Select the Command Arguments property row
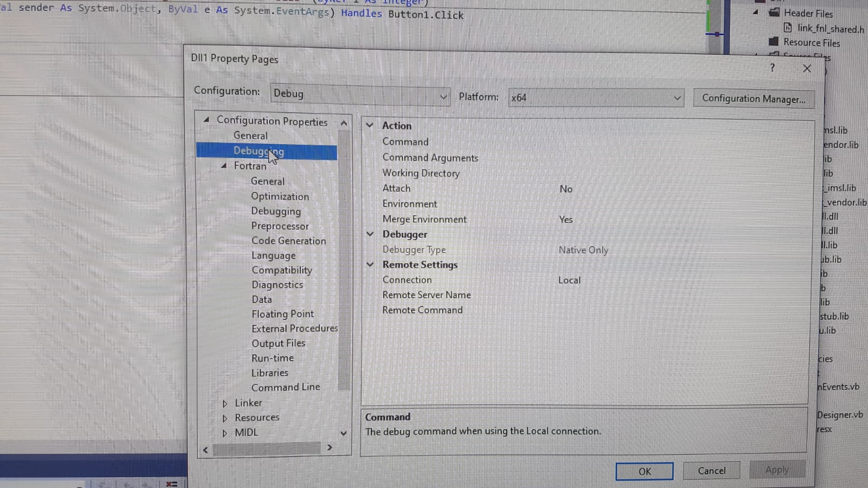 (430, 158)
